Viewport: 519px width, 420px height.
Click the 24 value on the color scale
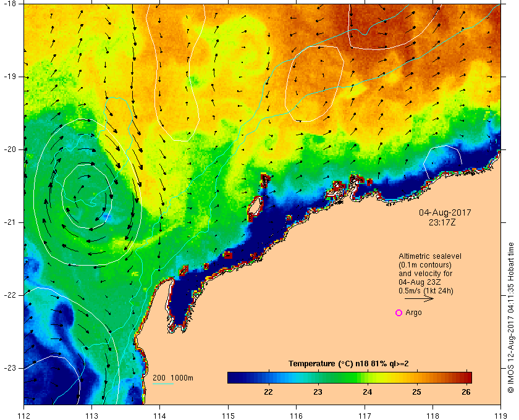(x=368, y=392)
